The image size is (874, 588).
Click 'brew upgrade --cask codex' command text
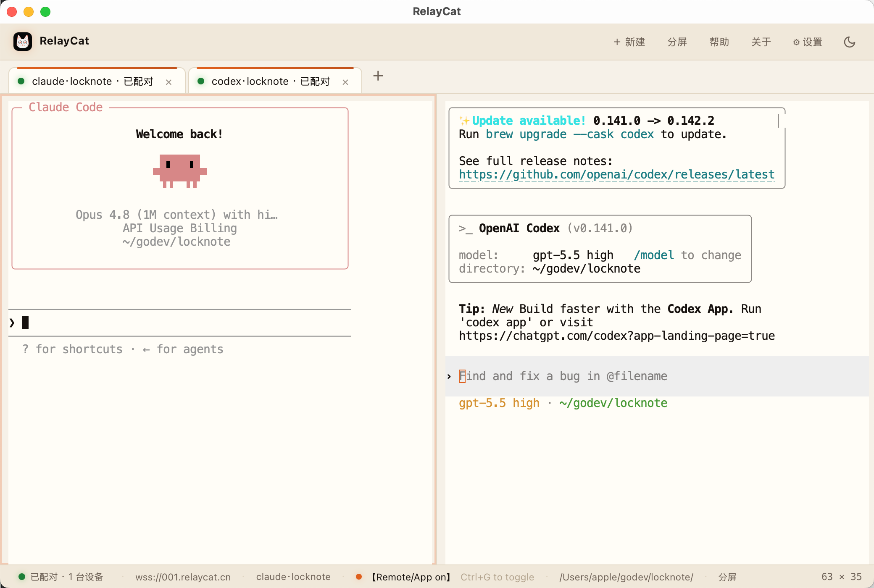click(x=570, y=134)
